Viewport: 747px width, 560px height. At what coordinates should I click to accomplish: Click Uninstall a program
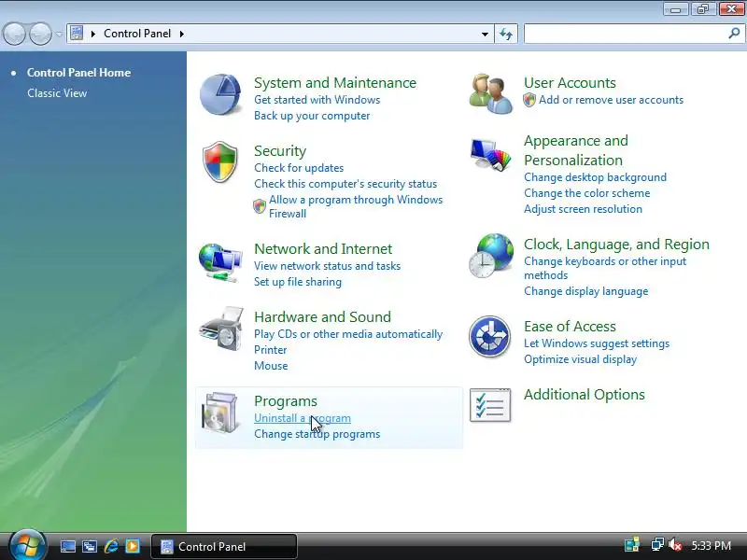[302, 418]
